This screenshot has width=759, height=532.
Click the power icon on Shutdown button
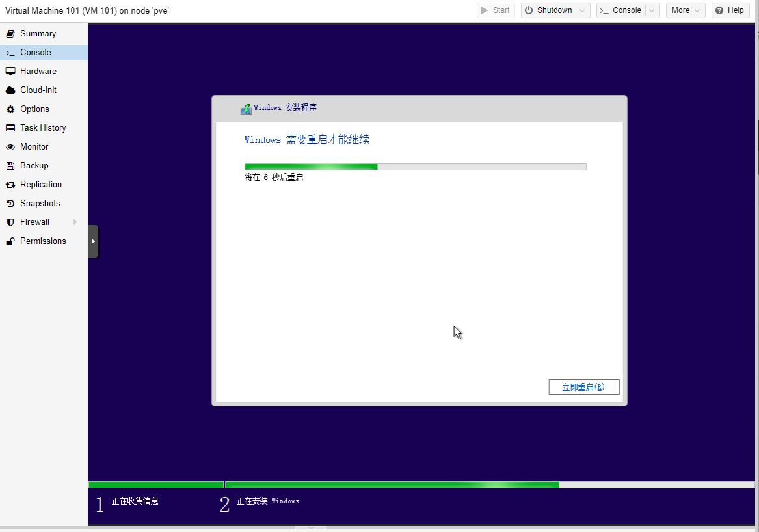(x=529, y=10)
